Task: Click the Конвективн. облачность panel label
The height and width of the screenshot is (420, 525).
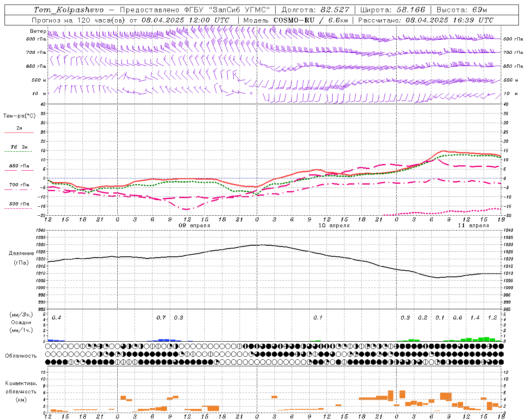Action: coord(21,391)
